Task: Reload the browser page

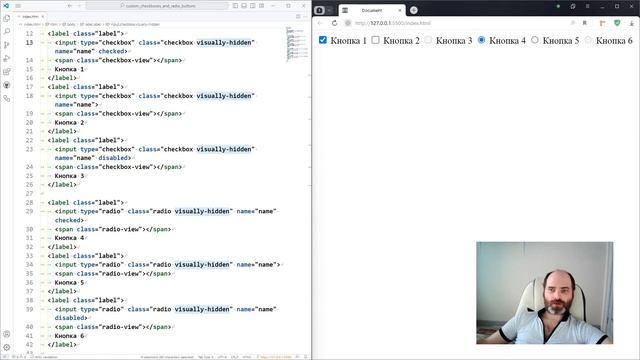Action: click(x=334, y=23)
